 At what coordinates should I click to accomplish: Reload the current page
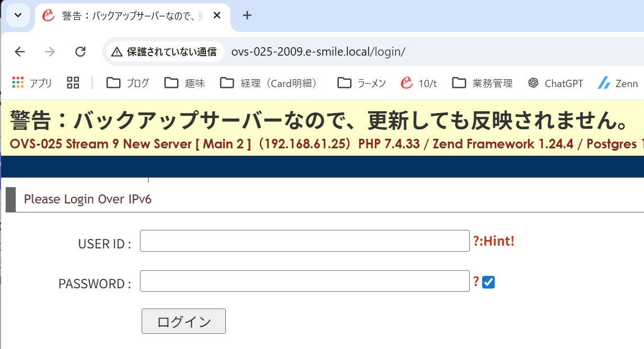[x=80, y=52]
